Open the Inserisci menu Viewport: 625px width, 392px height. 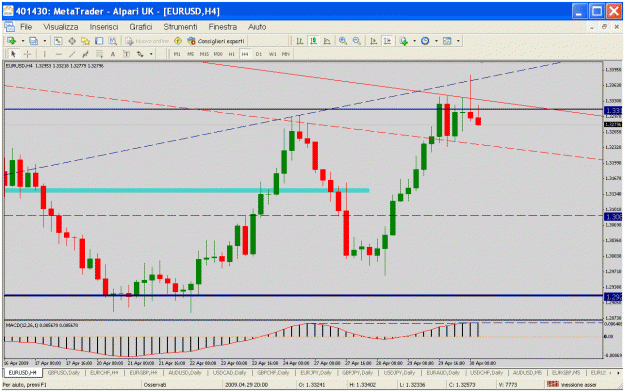(x=104, y=27)
